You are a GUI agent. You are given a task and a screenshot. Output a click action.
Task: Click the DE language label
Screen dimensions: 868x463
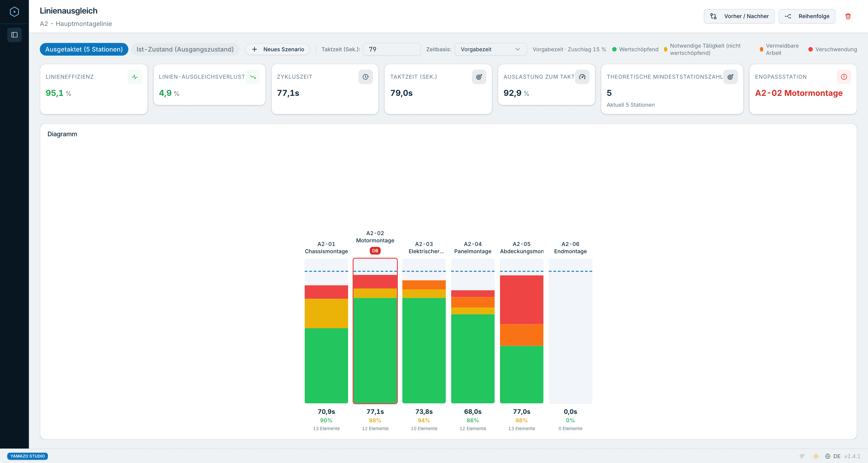(837, 456)
